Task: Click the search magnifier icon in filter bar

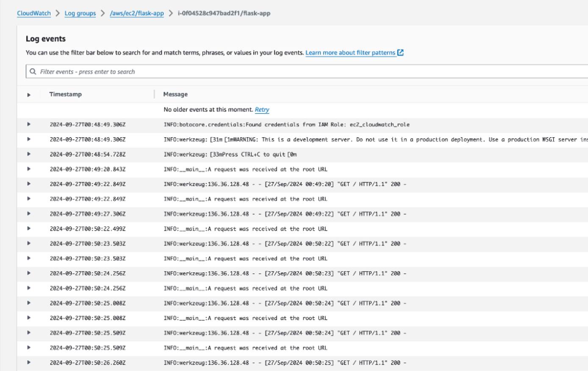Action: coord(33,71)
